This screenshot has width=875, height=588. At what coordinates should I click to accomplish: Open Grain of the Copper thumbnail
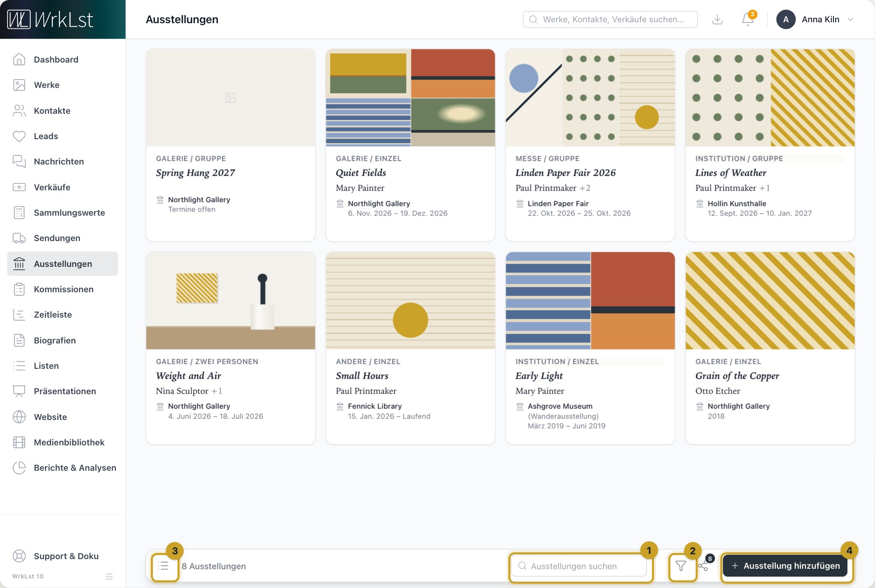pos(770,301)
